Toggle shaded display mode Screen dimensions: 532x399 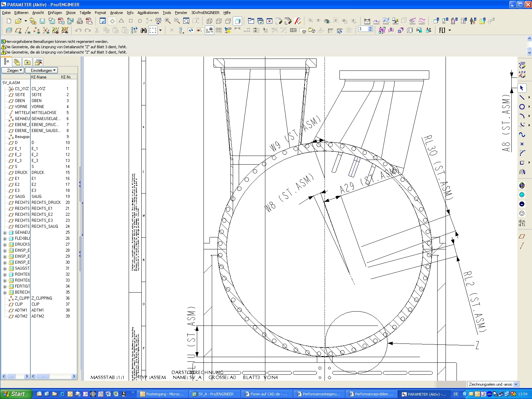237,21
